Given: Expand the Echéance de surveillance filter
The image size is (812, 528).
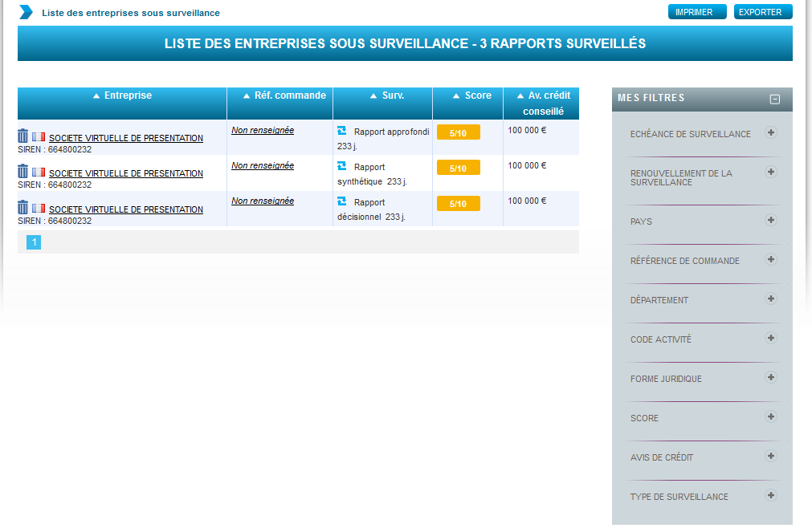Looking at the screenshot, I should [x=771, y=133].
